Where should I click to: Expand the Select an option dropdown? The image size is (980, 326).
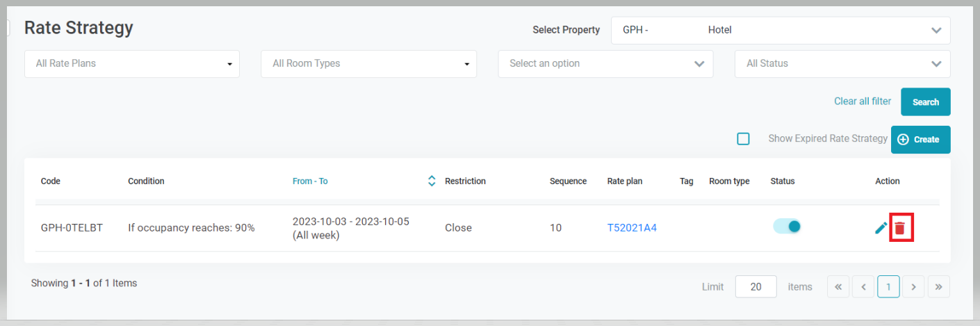coord(605,64)
